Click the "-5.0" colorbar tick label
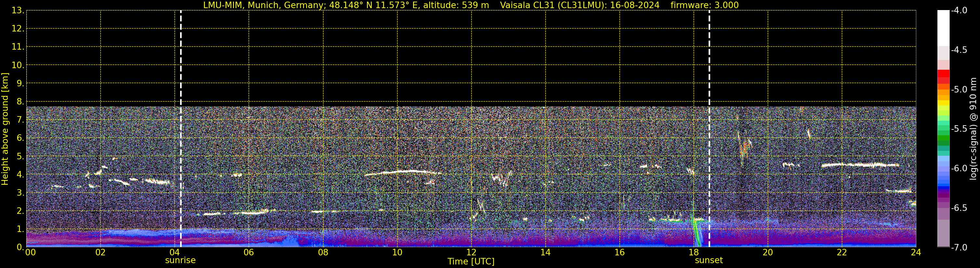Screen dimensions: 980x268 [959, 89]
